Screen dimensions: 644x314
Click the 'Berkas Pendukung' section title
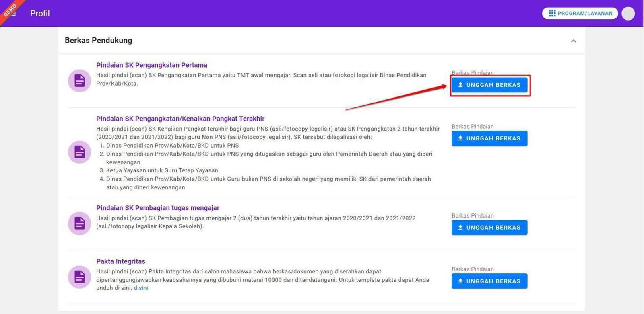click(99, 40)
